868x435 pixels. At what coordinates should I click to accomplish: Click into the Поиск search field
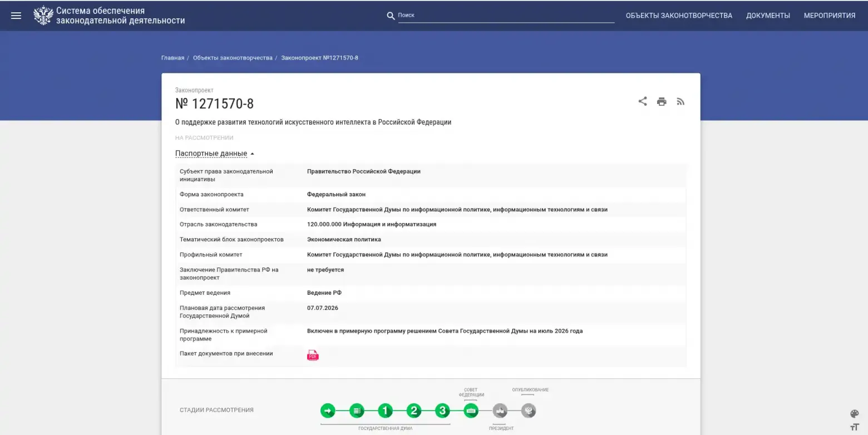[506, 16]
